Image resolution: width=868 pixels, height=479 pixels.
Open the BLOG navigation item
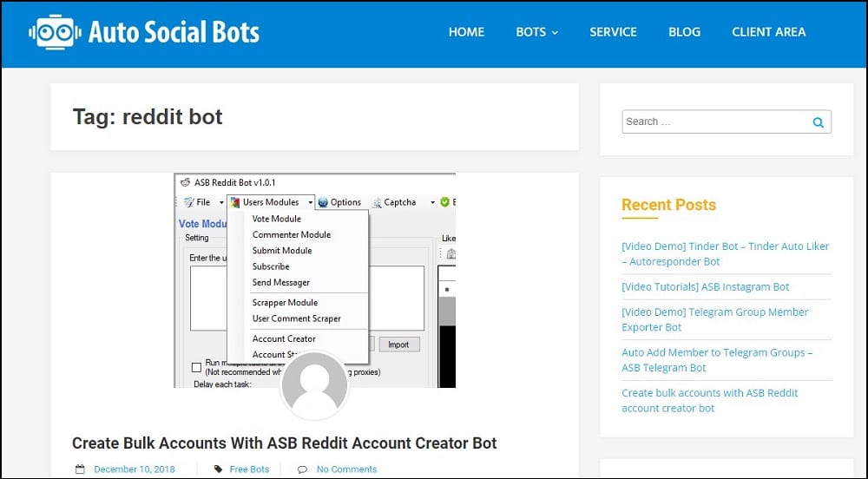(x=684, y=32)
